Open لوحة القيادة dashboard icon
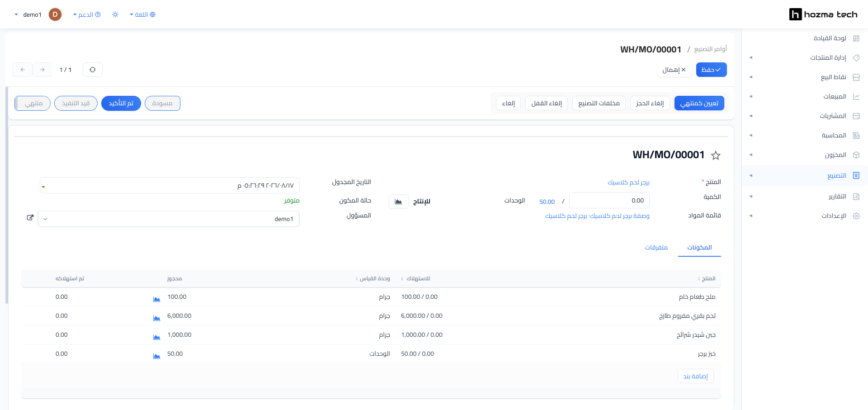Screen dimensions: 868x410 (856, 38)
